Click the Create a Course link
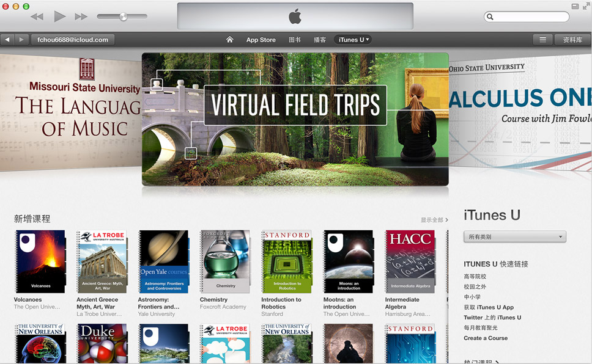592x364 pixels. point(486,338)
